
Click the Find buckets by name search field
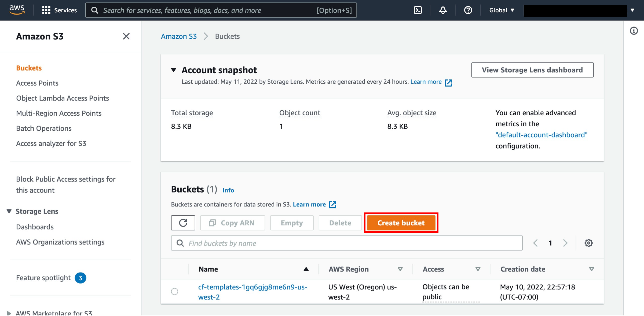pos(346,243)
